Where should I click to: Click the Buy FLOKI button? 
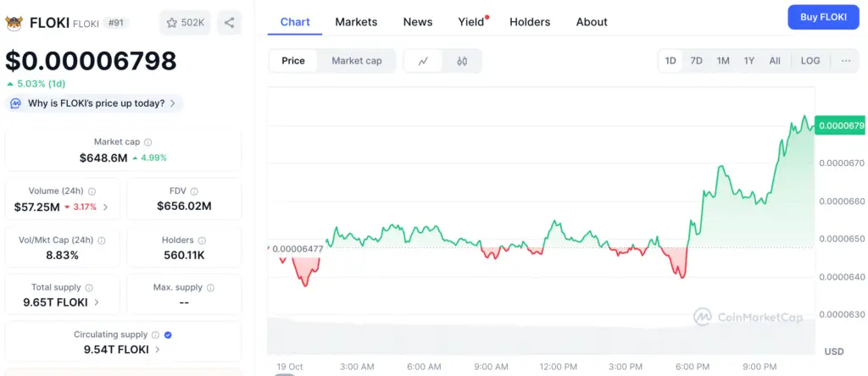[822, 17]
